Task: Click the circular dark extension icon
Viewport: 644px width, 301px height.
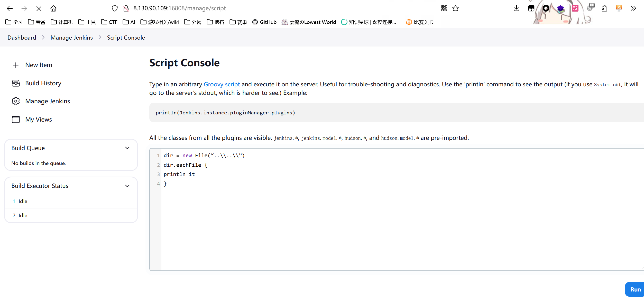Action: (546, 8)
